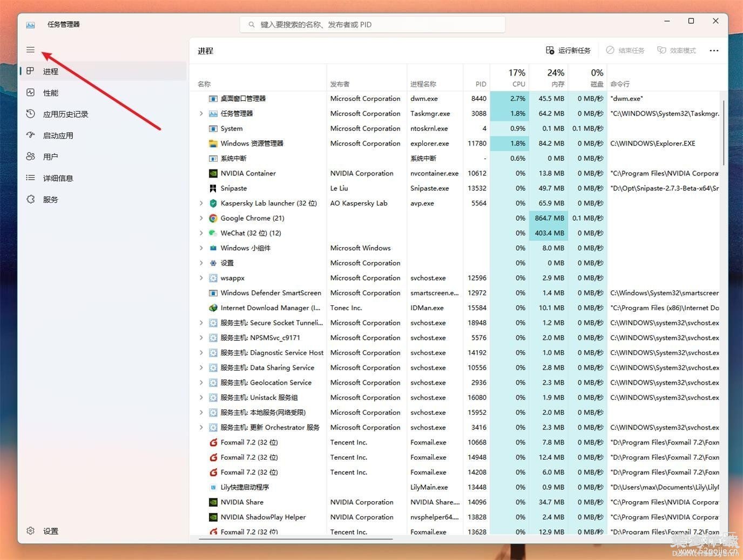Click the Internet Download Manager icon
Viewport: 743px width, 560px height.
[213, 308]
